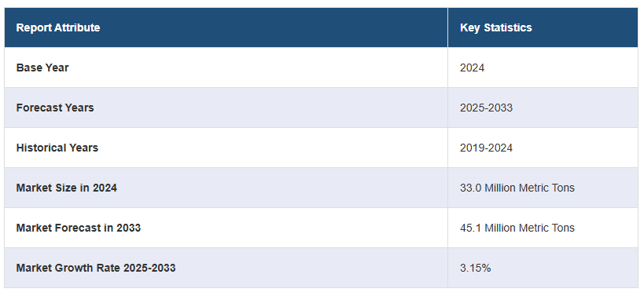Click the Report Attribute column header
The image size is (644, 296).
click(x=226, y=27)
